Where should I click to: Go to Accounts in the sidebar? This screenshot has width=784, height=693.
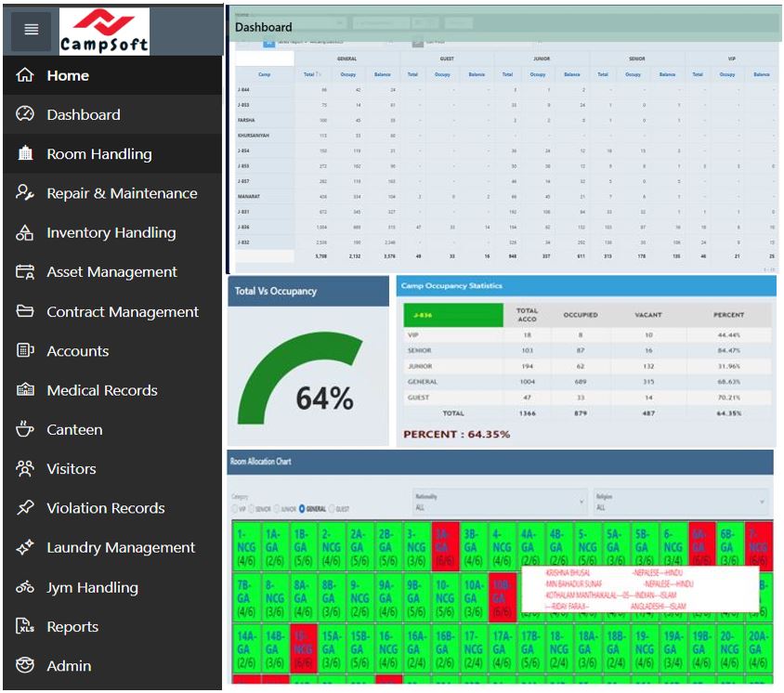click(x=77, y=351)
